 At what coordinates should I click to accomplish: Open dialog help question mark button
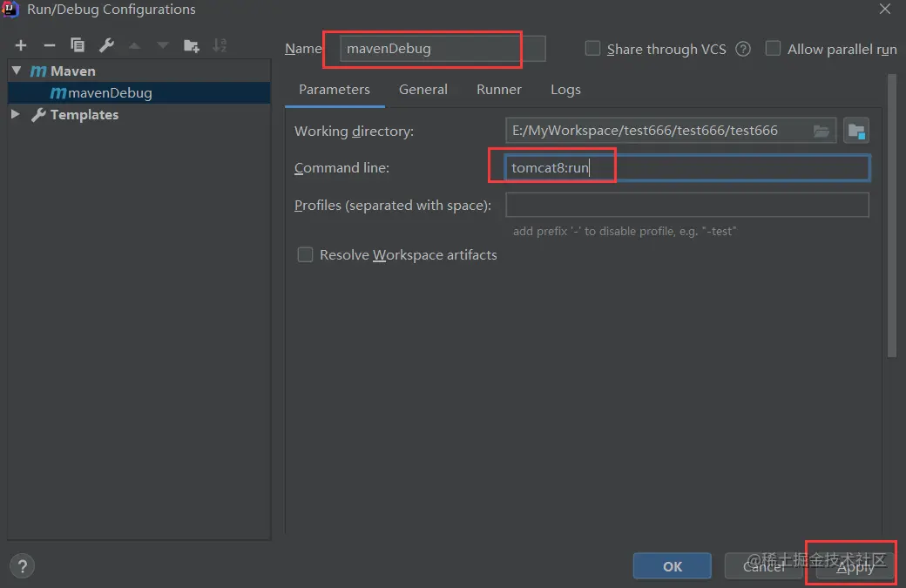(x=22, y=566)
